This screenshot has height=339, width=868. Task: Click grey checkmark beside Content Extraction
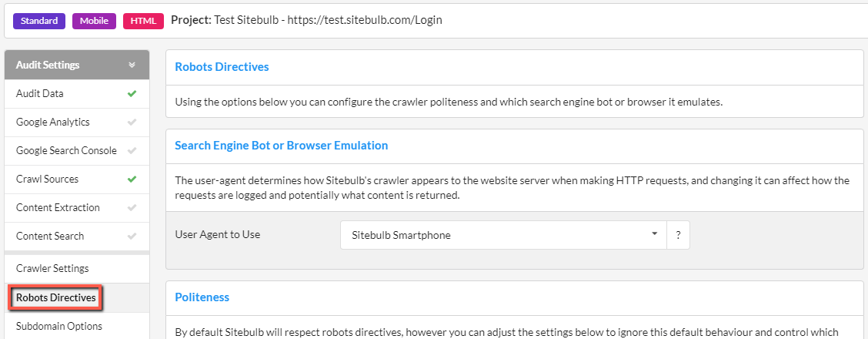tap(132, 208)
